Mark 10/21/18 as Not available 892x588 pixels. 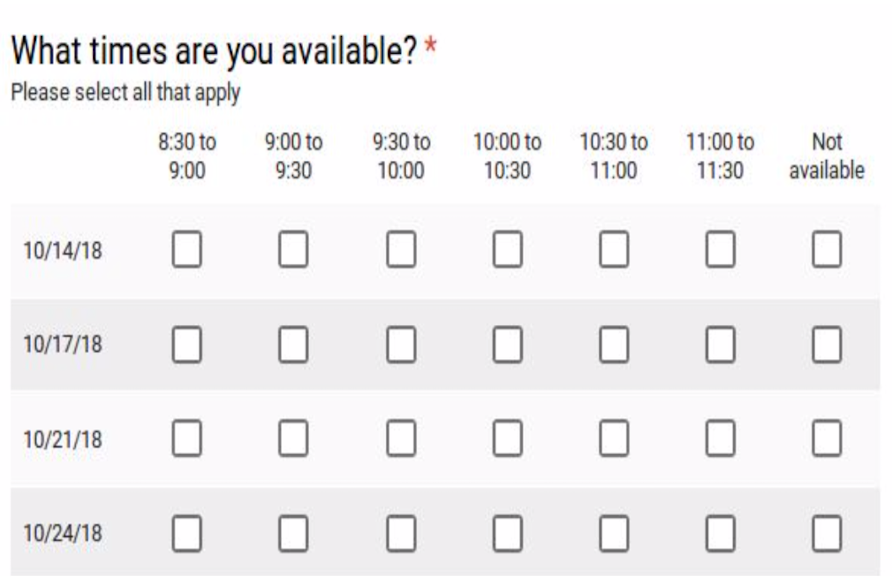(827, 439)
